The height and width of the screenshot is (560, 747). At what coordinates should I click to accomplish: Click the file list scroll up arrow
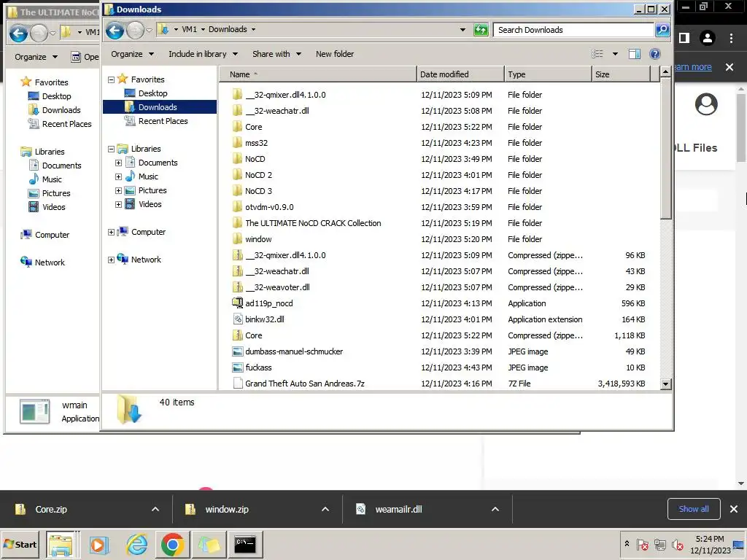[x=666, y=72]
